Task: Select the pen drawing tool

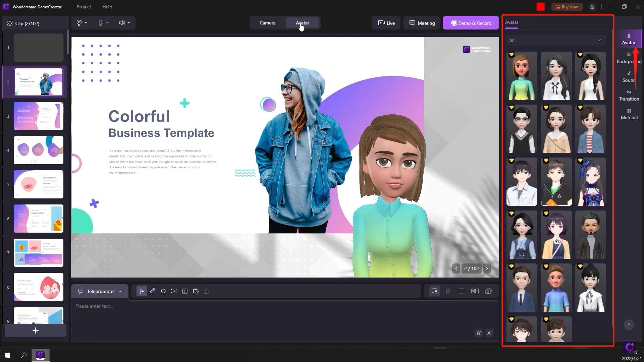Action: pyautogui.click(x=153, y=291)
